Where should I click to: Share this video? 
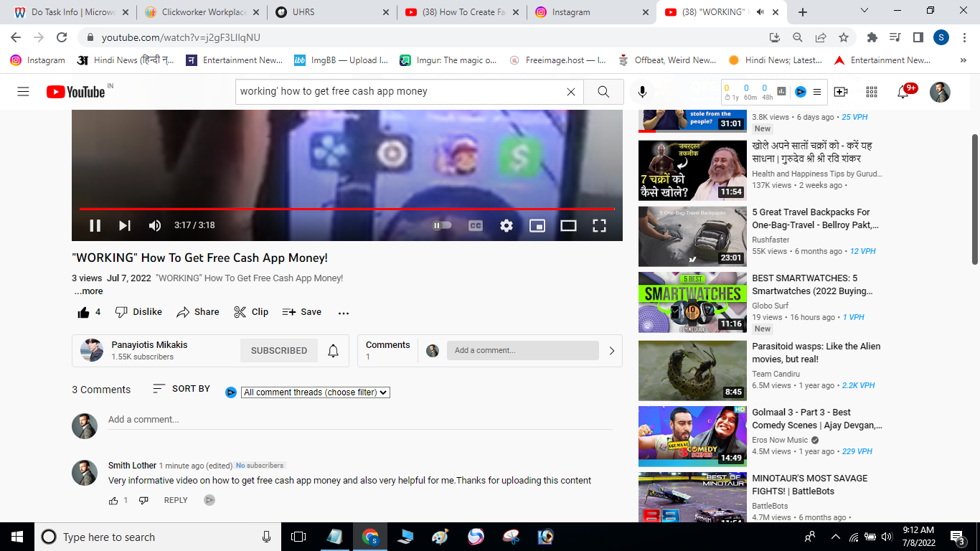click(198, 312)
